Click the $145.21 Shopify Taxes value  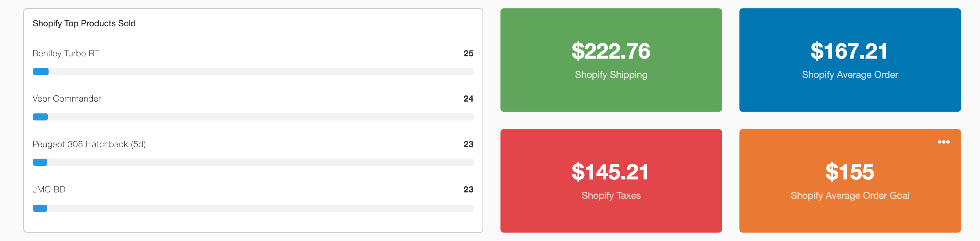[x=610, y=172]
